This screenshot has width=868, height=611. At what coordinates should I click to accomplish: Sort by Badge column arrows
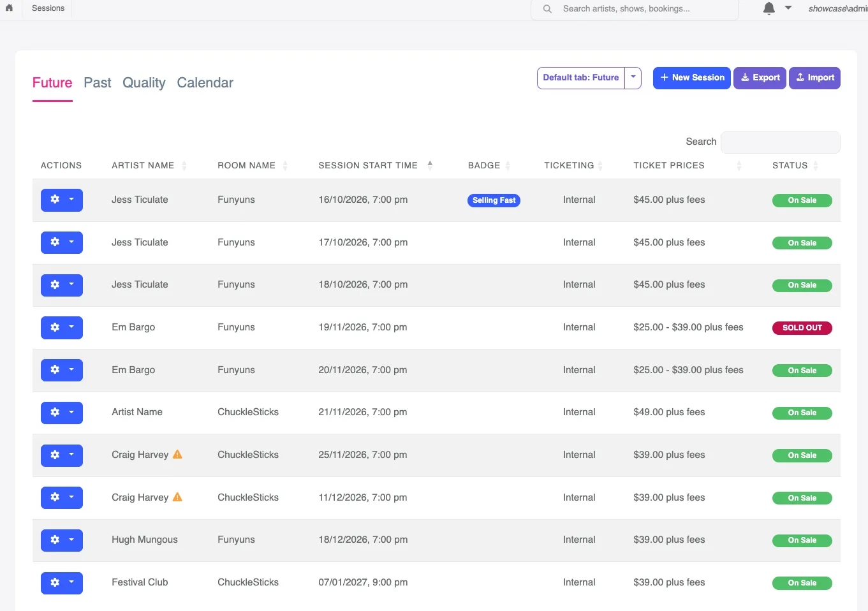tap(508, 166)
